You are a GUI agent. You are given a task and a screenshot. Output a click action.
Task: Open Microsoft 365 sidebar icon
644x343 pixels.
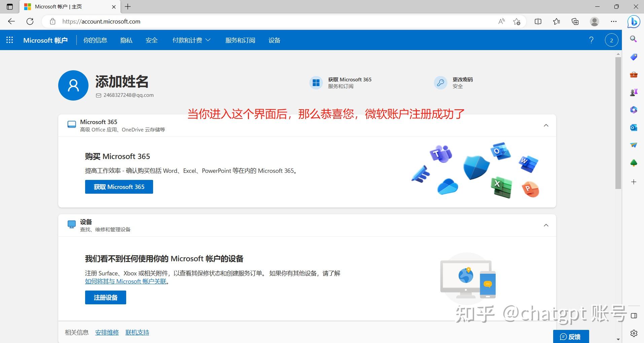click(x=634, y=110)
